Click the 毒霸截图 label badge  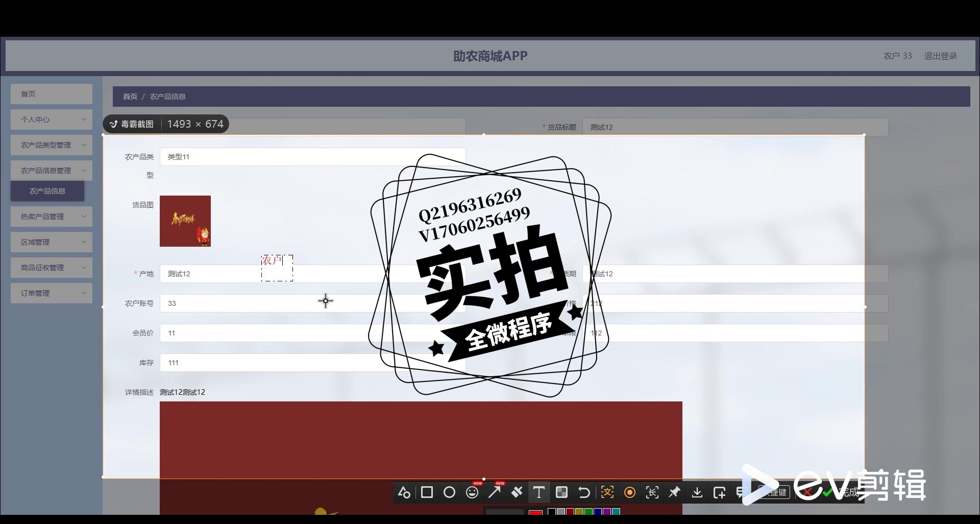click(x=132, y=124)
